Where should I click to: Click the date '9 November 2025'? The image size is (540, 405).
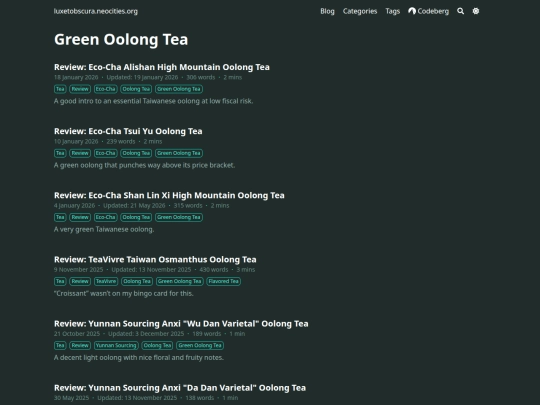coord(79,269)
